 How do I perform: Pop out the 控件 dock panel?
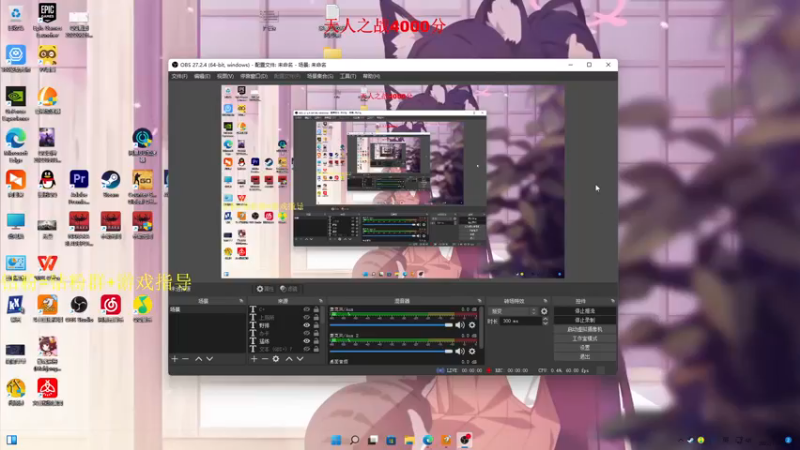pos(612,301)
